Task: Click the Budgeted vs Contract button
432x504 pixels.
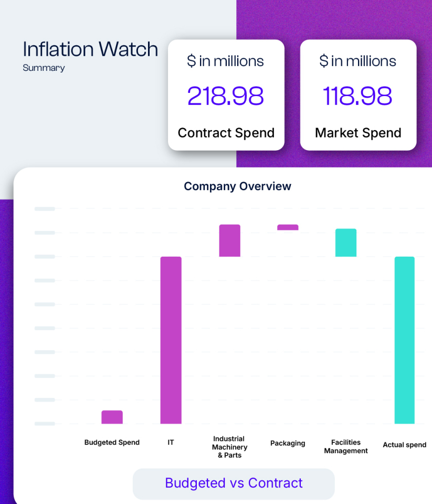Action: click(234, 484)
